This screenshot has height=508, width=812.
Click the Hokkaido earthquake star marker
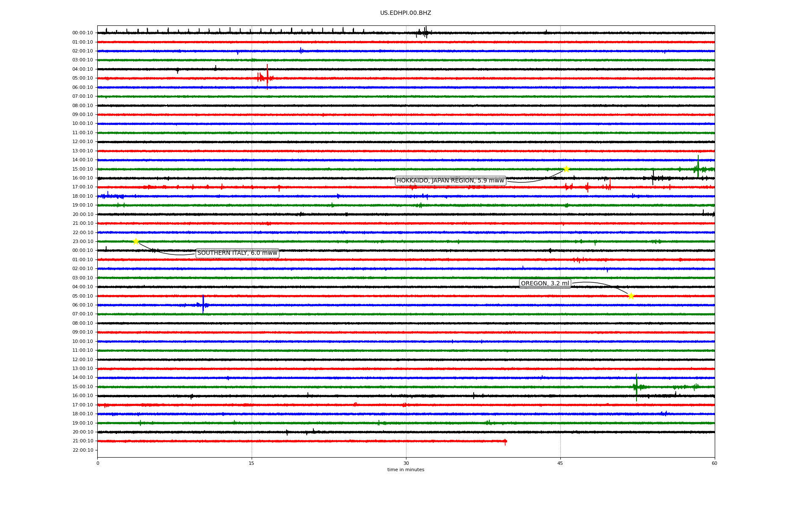click(x=566, y=169)
